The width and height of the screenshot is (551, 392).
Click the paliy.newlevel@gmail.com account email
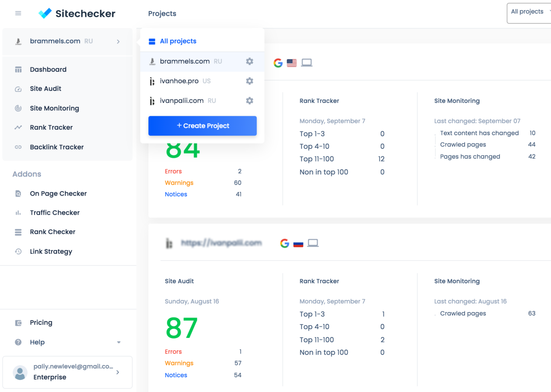(73, 366)
